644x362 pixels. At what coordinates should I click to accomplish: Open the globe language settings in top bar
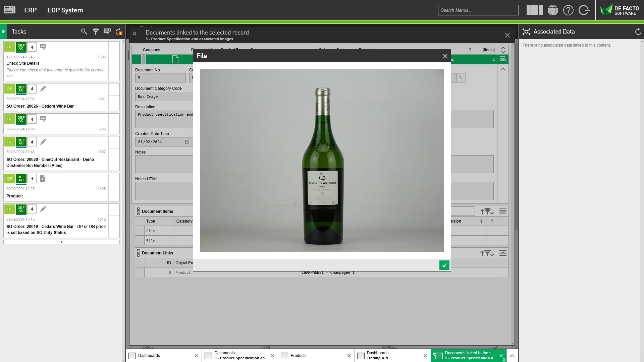tap(553, 10)
